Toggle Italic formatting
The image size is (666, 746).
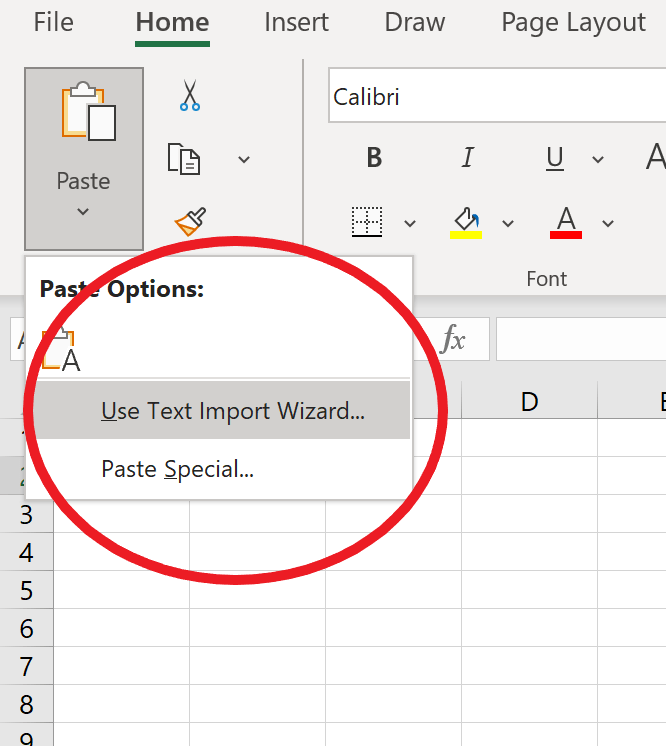pos(466,158)
